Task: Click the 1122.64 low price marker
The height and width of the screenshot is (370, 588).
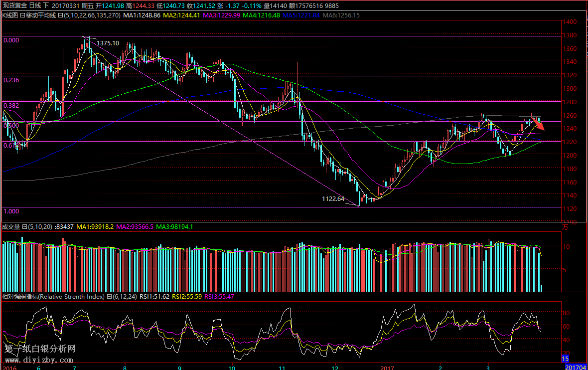Action: [x=333, y=198]
